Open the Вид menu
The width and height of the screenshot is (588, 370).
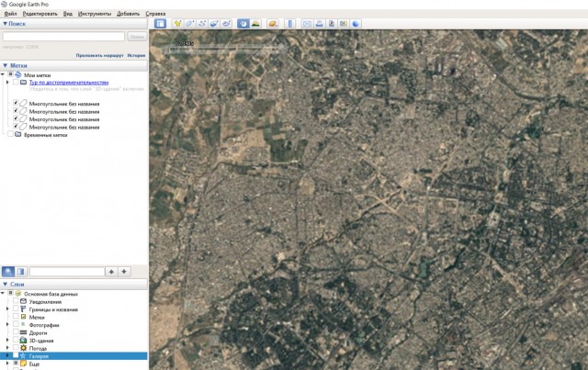[x=68, y=14]
